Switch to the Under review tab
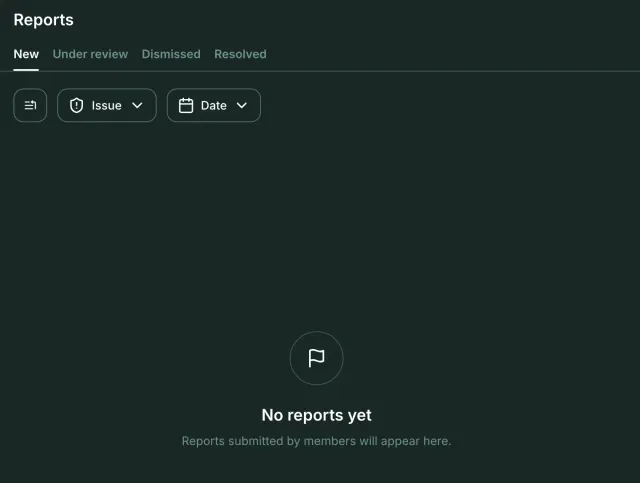This screenshot has width=640, height=483. (90, 54)
